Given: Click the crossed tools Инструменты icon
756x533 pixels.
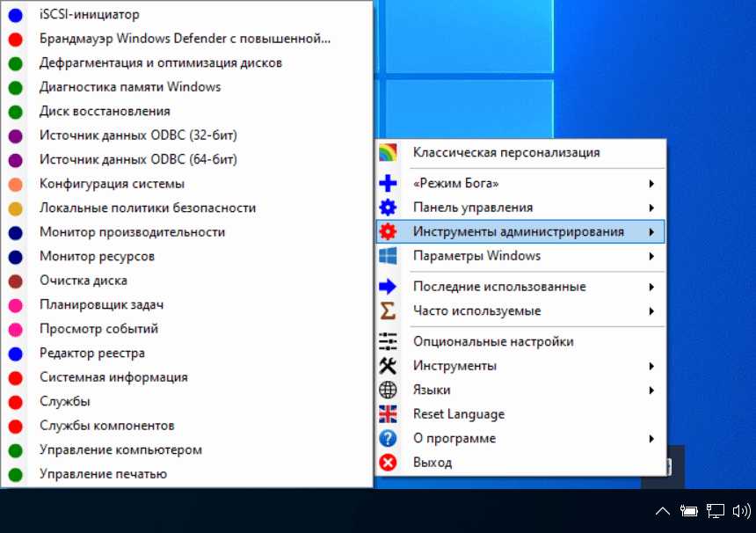Looking at the screenshot, I should (x=388, y=366).
